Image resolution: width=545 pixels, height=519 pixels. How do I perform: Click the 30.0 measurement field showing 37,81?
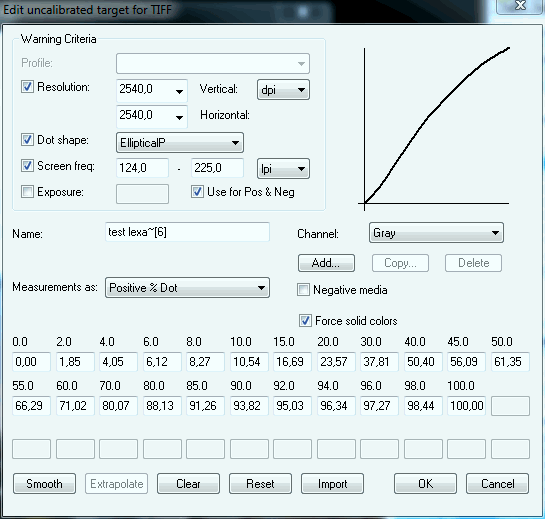(x=380, y=362)
